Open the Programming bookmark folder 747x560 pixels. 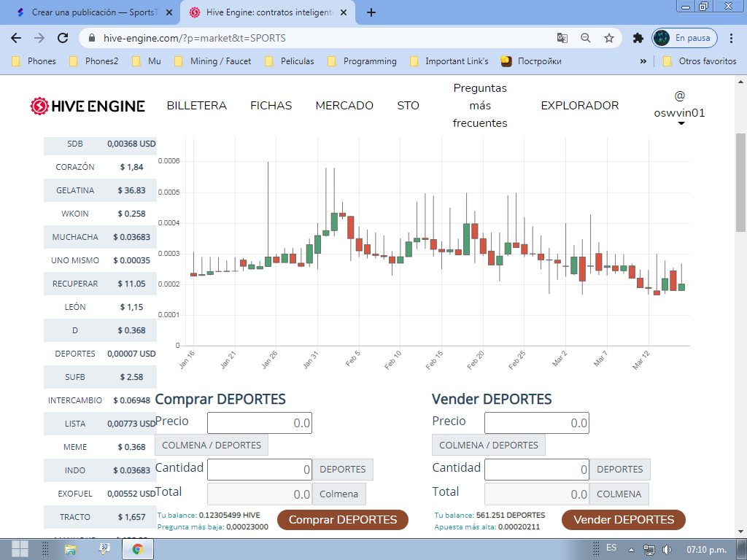tap(363, 61)
